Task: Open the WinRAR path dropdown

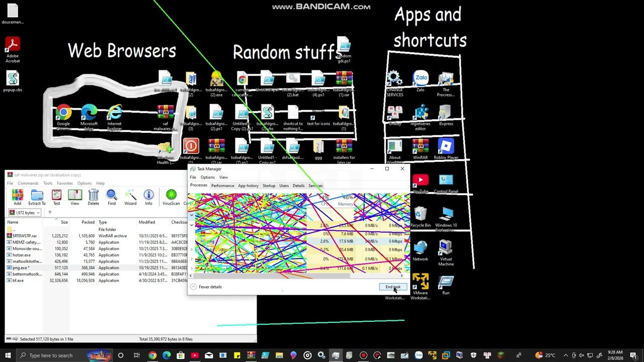Action: (x=38, y=213)
